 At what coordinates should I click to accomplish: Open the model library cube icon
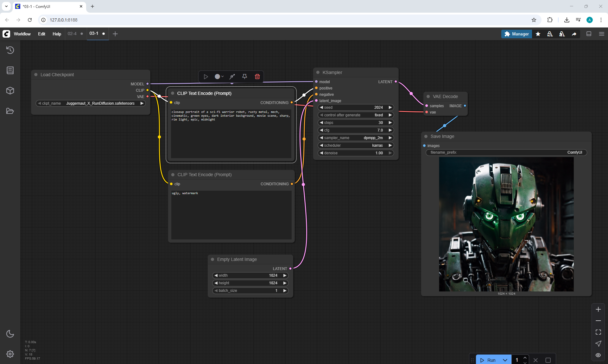pos(10,91)
